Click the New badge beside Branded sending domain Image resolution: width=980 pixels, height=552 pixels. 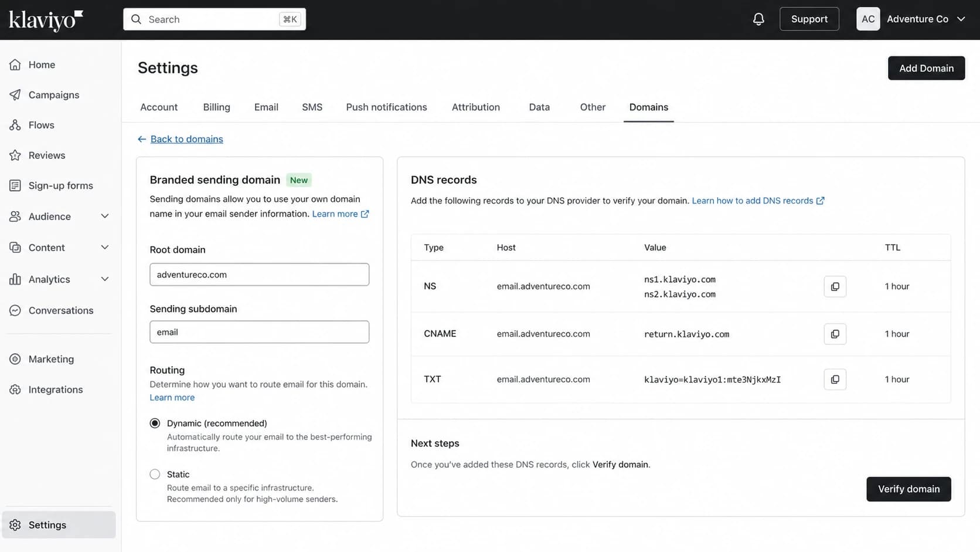click(x=299, y=180)
